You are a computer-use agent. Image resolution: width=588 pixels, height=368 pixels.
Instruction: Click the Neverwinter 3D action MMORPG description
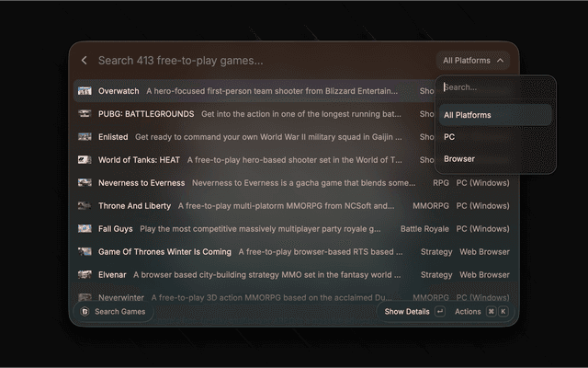(272, 297)
